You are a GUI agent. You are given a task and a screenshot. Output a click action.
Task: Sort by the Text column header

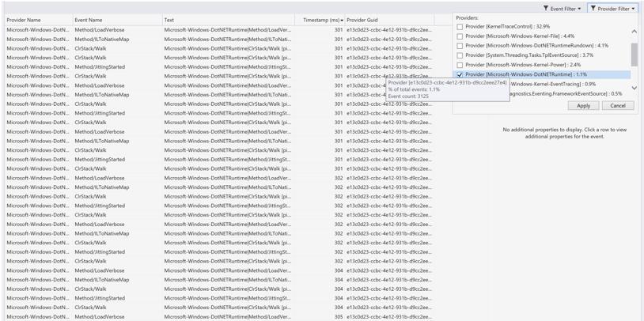229,20
